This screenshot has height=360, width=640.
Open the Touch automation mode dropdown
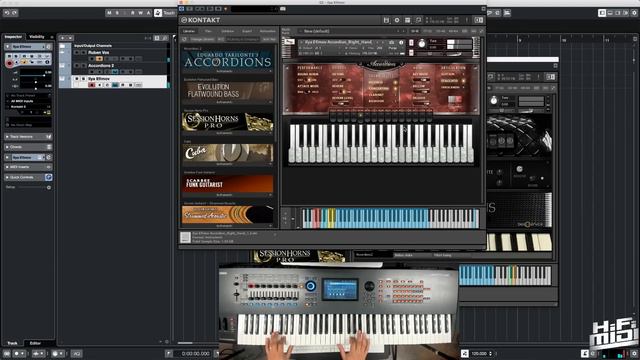[168, 13]
